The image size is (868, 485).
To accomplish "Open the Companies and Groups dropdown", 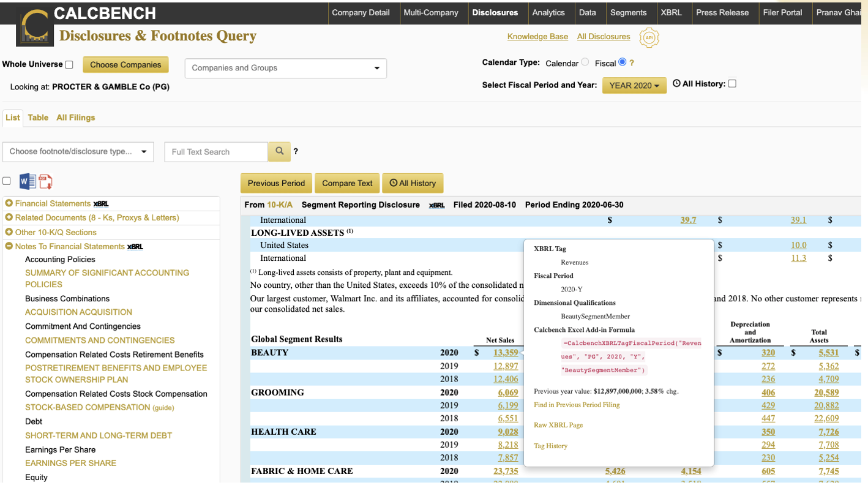I will click(x=285, y=68).
